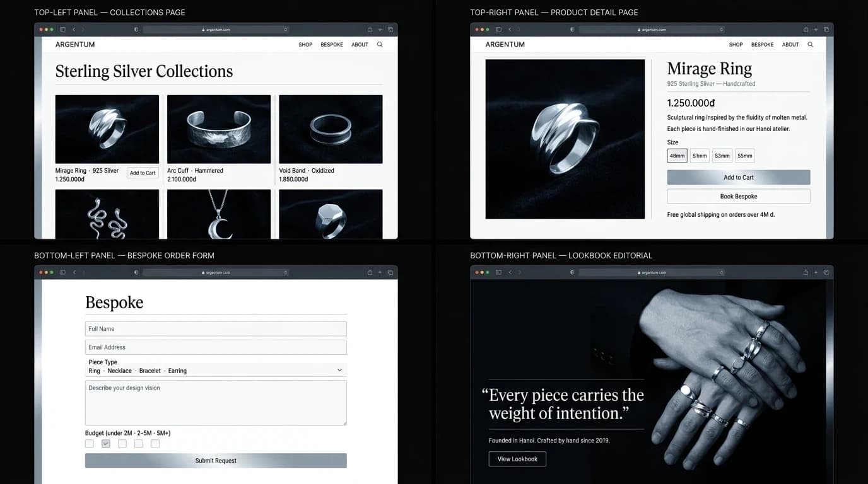This screenshot has width=868, height=484.
Task: Open the crescent moon necklace thumbnail
Action: [x=219, y=214]
